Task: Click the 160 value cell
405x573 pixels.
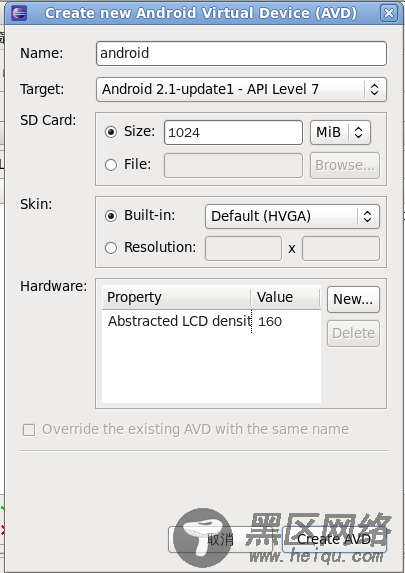Action: click(270, 322)
